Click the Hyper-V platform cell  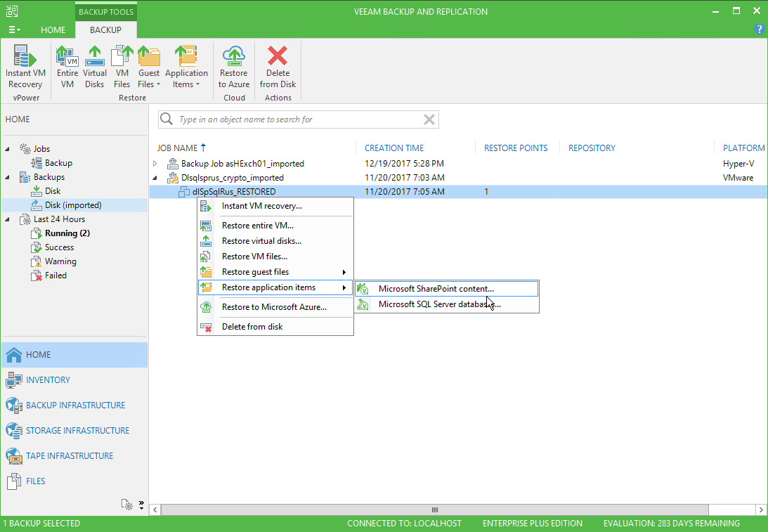click(738, 164)
